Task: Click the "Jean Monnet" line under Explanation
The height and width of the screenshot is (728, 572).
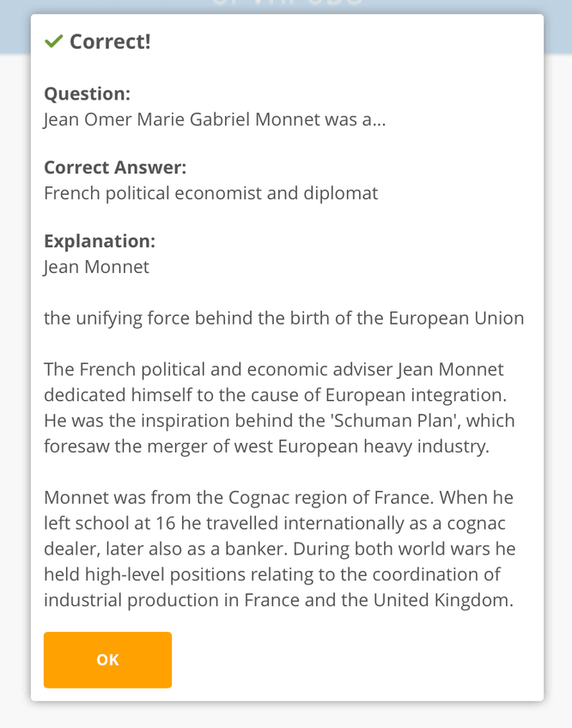Action: tap(96, 266)
